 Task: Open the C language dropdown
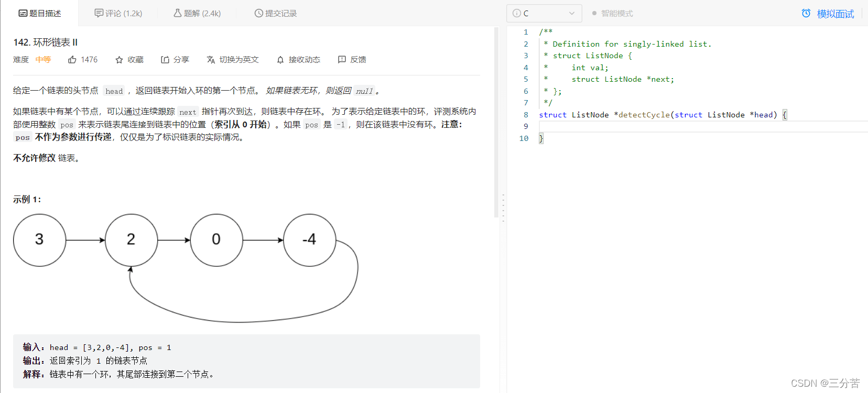pos(544,13)
